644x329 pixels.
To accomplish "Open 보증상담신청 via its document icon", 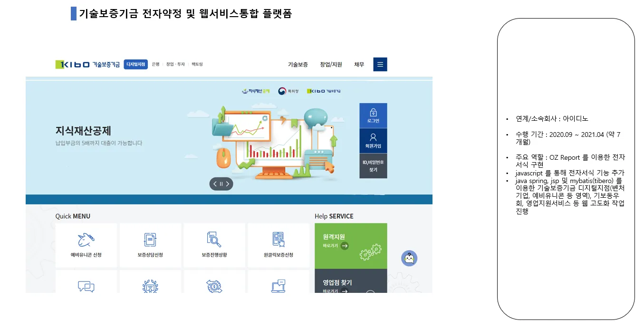I will 150,240.
